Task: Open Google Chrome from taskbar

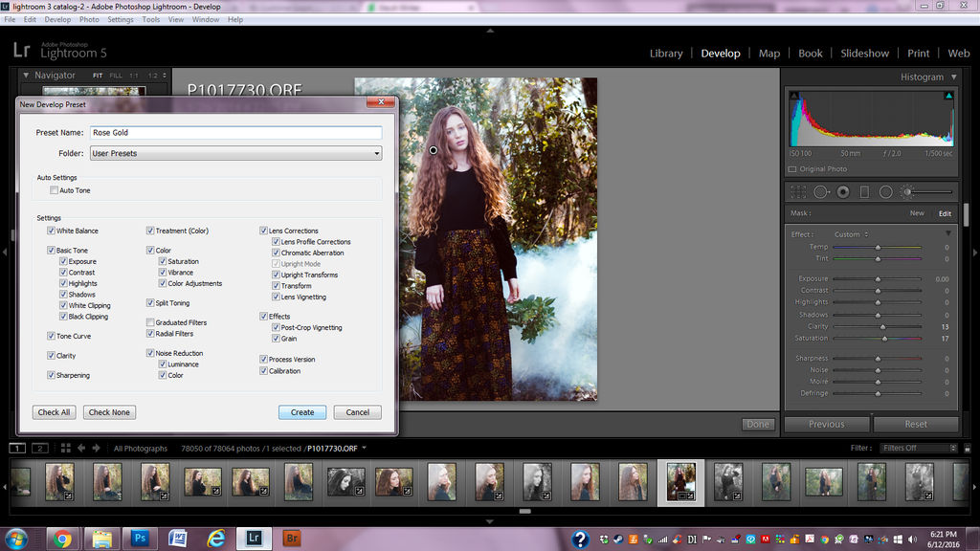Action: [x=62, y=539]
